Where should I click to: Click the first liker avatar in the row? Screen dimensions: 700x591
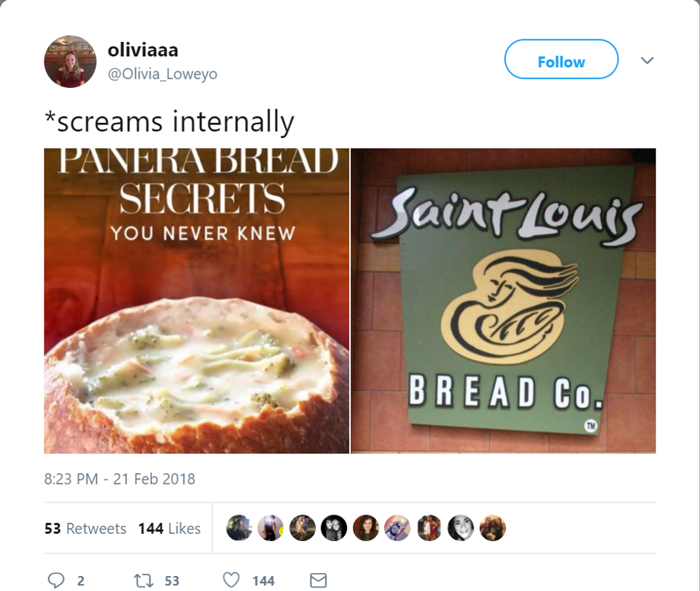point(239,528)
